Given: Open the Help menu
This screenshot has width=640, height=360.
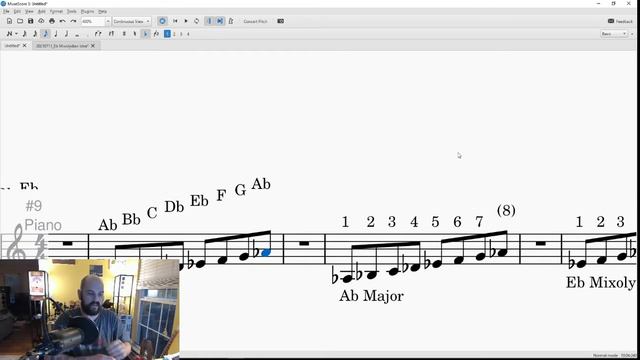Looking at the screenshot, I should point(102,11).
